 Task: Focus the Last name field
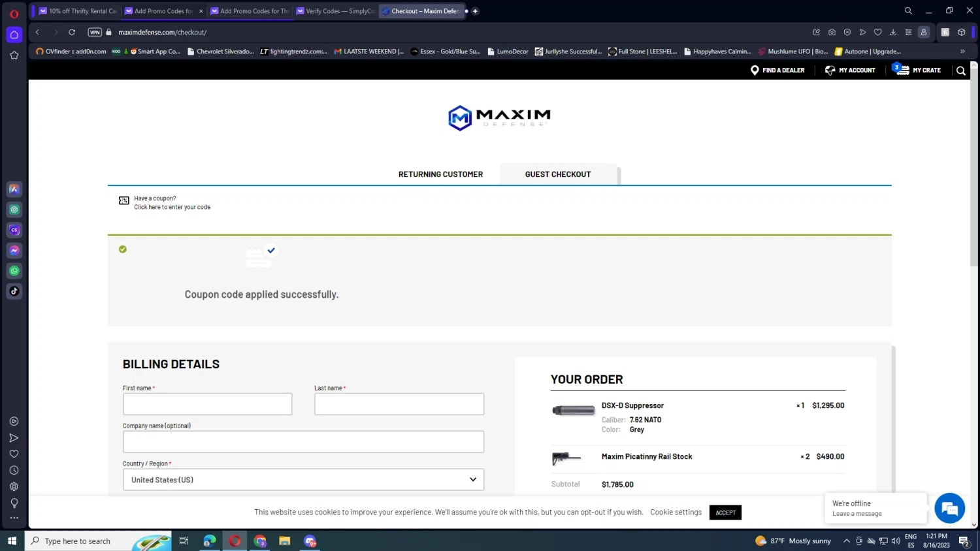click(x=399, y=404)
